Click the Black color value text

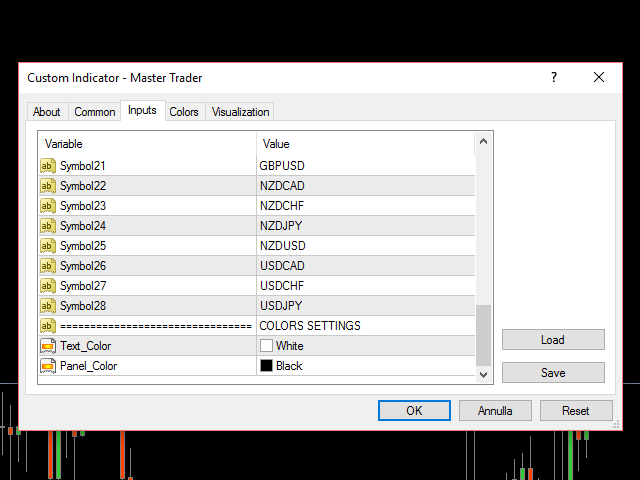pos(289,366)
